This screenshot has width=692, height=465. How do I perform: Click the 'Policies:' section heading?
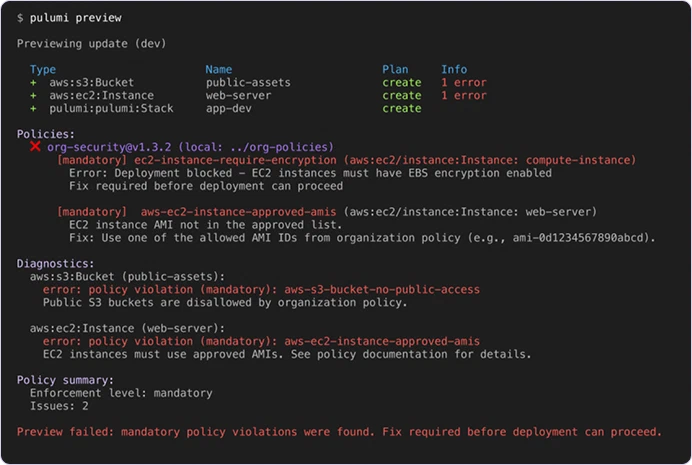click(46, 134)
